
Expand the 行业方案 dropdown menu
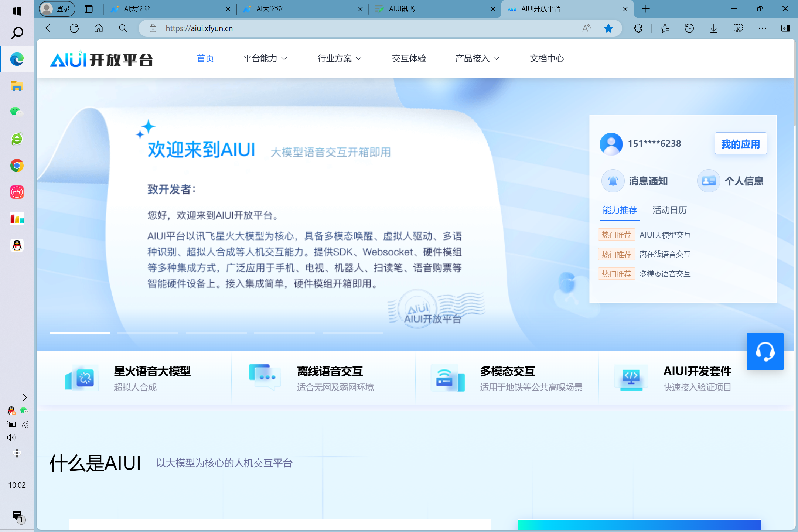click(339, 58)
